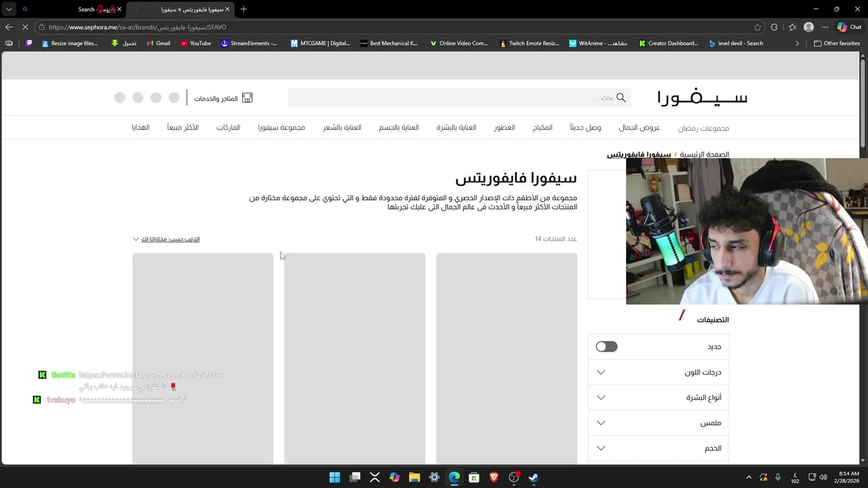Open Copilot icon in taskbar
The image size is (868, 488).
pyautogui.click(x=395, y=478)
